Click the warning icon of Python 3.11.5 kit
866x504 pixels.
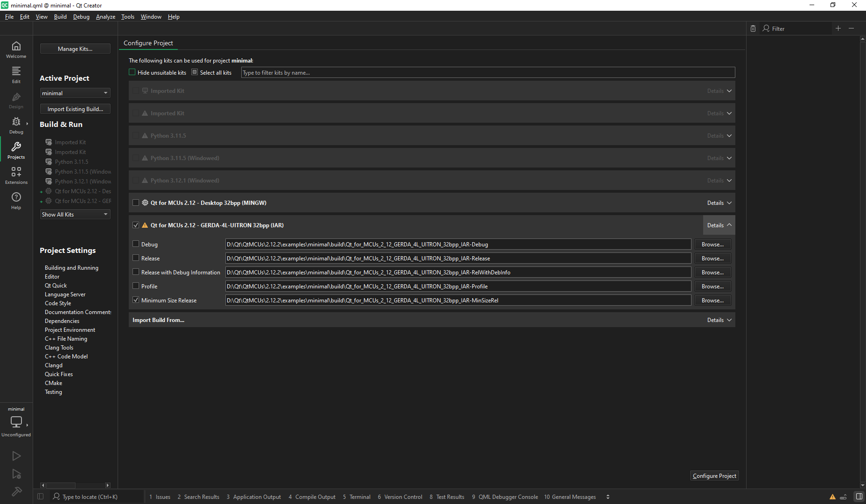[145, 135]
